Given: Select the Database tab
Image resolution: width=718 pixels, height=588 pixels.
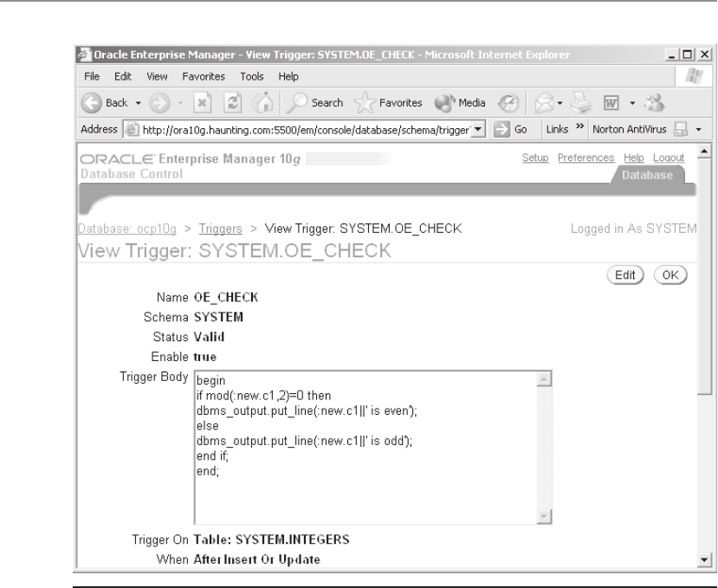Looking at the screenshot, I should click(647, 175).
